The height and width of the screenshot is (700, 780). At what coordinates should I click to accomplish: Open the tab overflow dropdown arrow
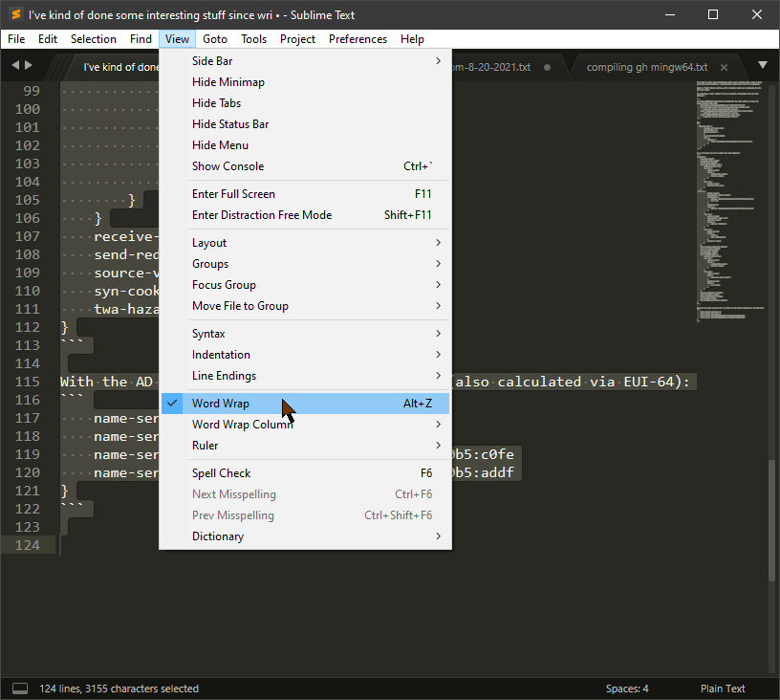pyautogui.click(x=762, y=65)
